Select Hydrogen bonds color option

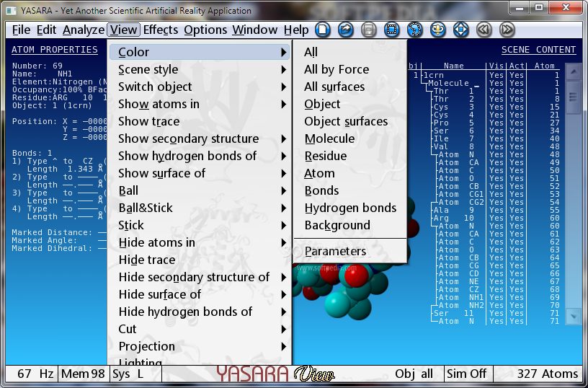pos(350,208)
